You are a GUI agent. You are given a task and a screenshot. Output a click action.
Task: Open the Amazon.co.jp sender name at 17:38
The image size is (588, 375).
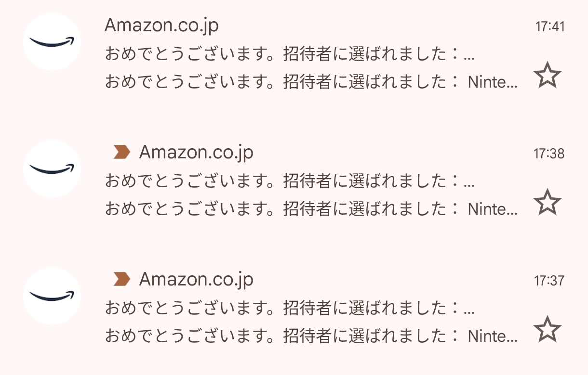[x=196, y=153]
